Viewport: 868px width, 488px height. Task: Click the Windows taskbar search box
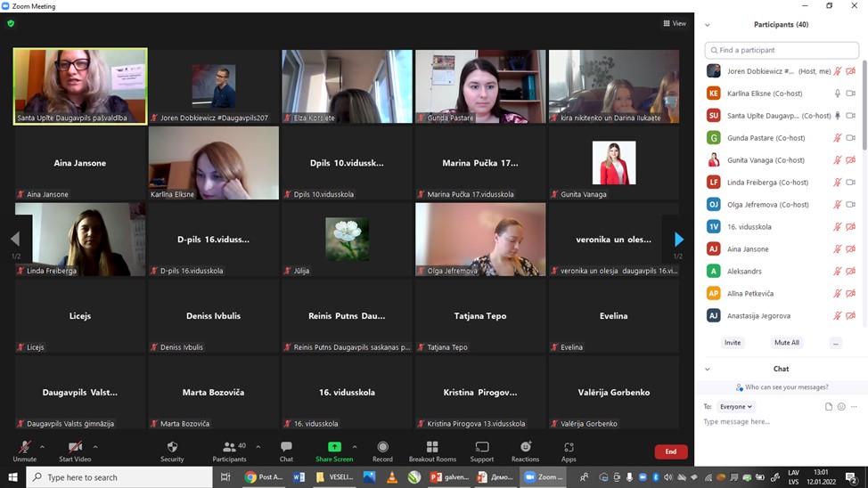(119, 477)
